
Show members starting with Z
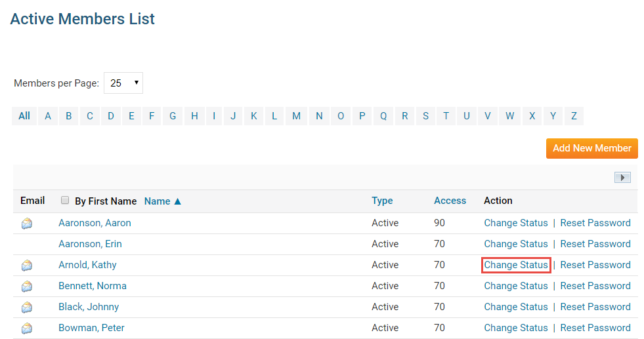pos(574,116)
